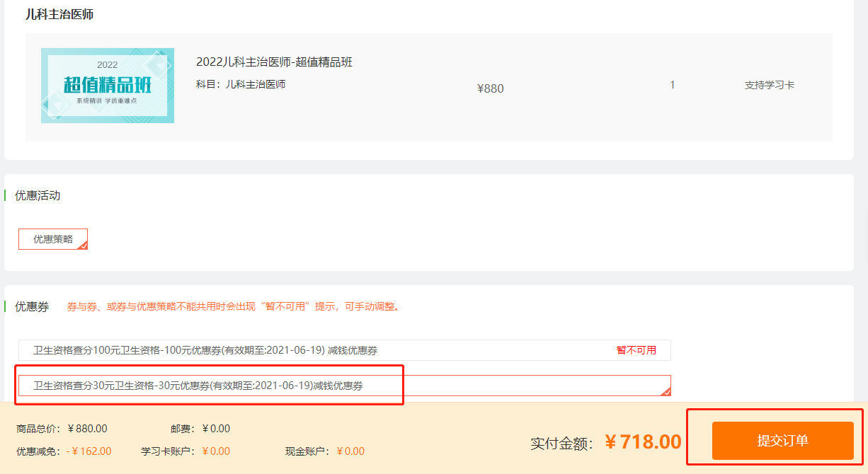Click the 邮费 ¥0.00 shipping value
868x474 pixels.
click(216, 429)
